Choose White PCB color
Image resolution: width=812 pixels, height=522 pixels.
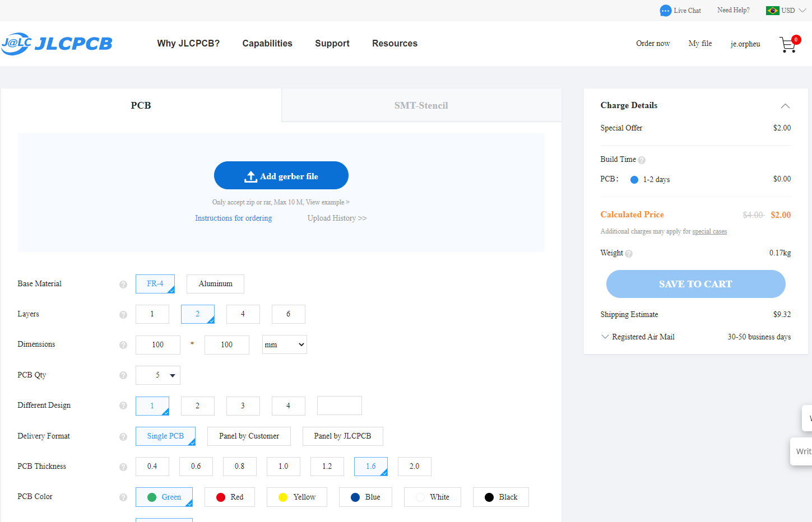[x=433, y=497]
